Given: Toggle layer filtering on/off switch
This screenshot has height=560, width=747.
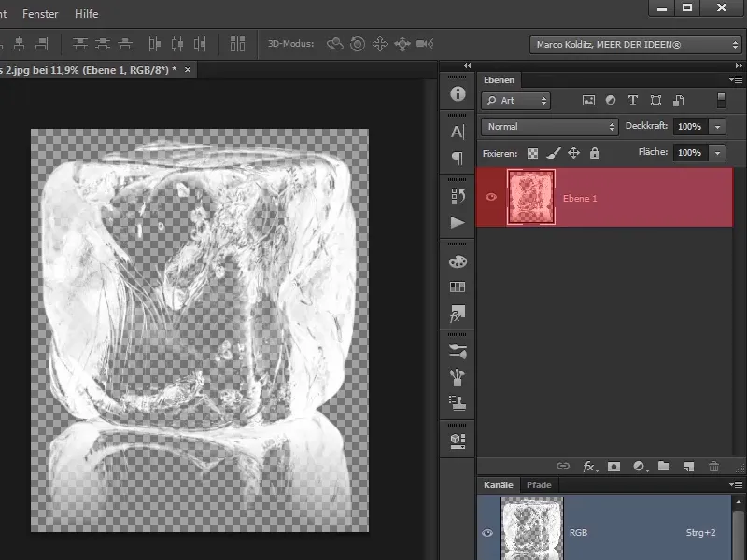Looking at the screenshot, I should 721,101.
